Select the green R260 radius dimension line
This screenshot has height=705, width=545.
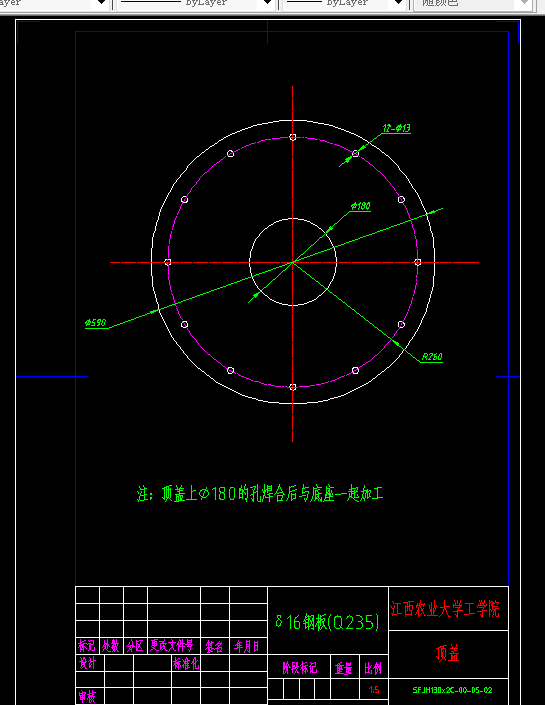345,303
